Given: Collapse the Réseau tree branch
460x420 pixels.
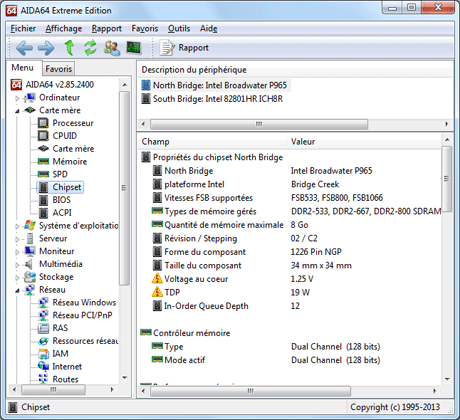Looking at the screenshot, I should pos(17,290).
